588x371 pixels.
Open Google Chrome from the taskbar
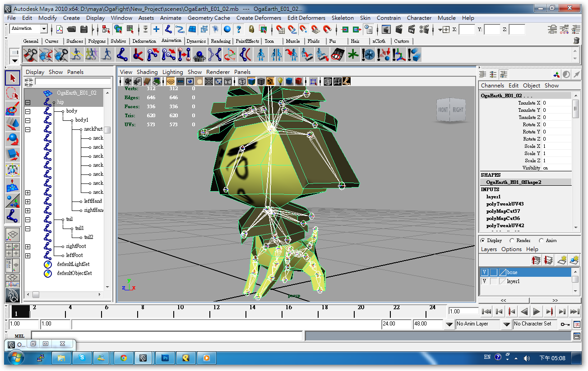pyautogui.click(x=123, y=357)
